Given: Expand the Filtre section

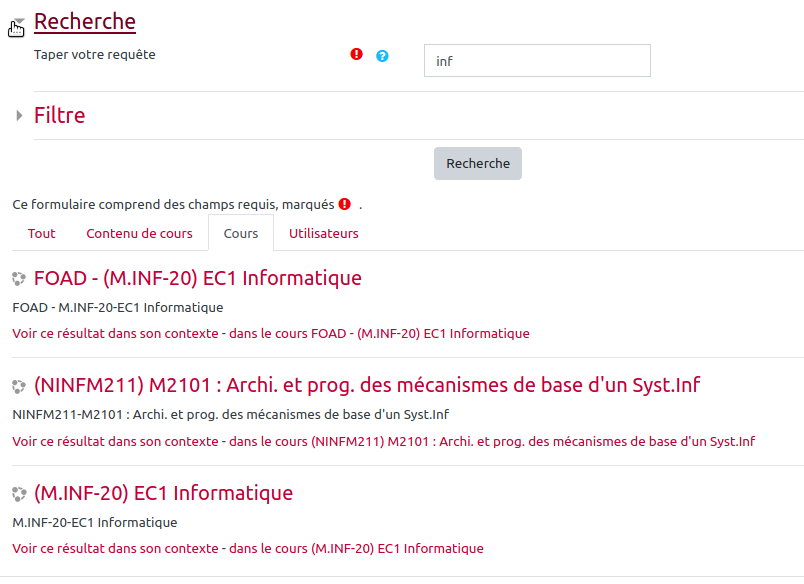Looking at the screenshot, I should click(59, 115).
